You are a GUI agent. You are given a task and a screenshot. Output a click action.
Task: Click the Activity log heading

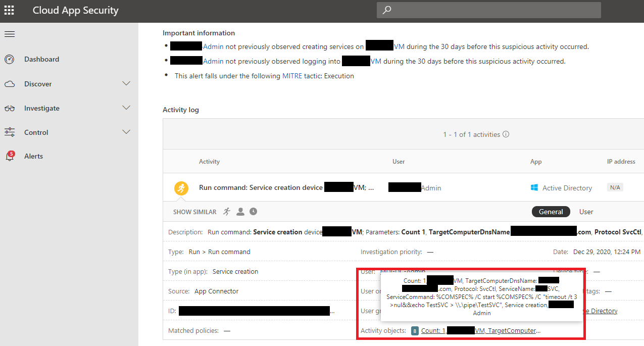(181, 110)
